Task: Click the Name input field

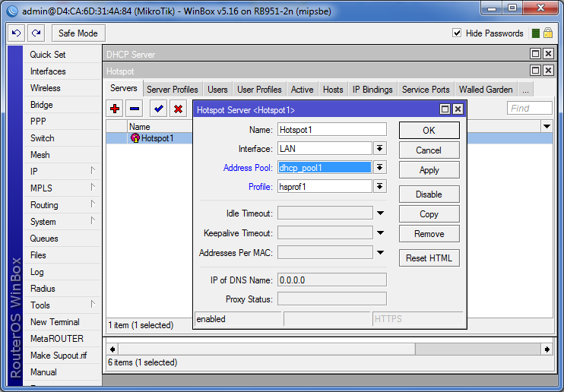Action: click(332, 129)
